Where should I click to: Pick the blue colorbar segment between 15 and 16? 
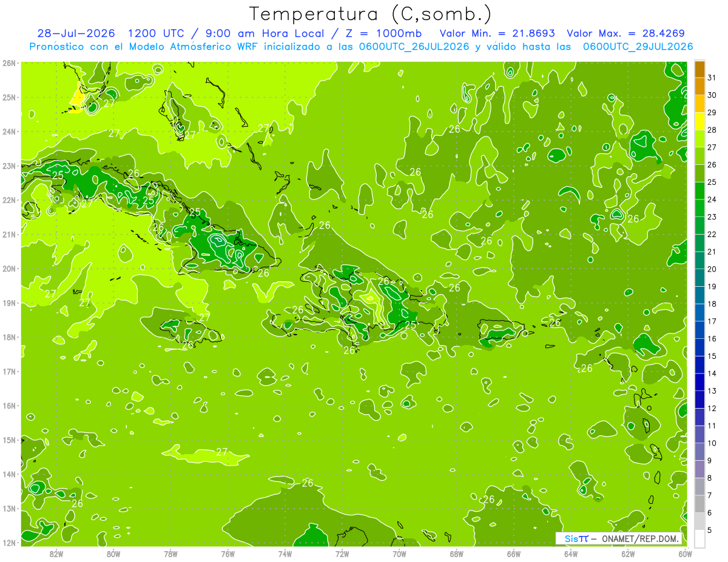700,347
